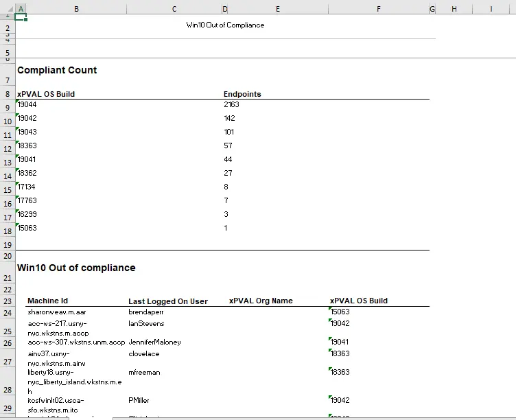Select user 'clovelace' cell
Image resolution: width=516 pixels, height=420 pixels.
pyautogui.click(x=144, y=354)
